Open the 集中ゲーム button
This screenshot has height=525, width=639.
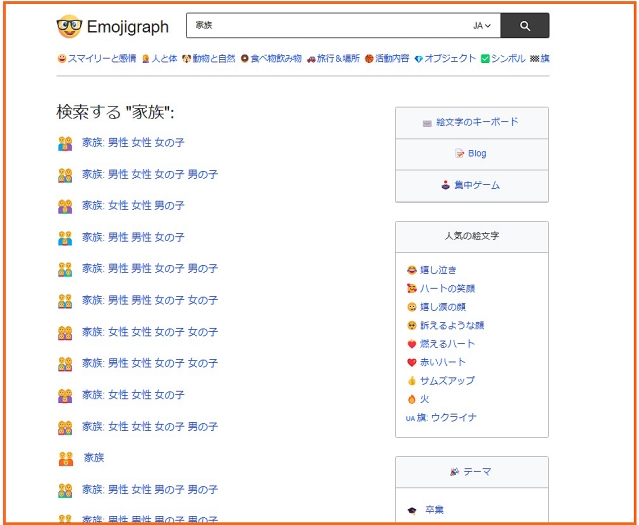pos(471,185)
